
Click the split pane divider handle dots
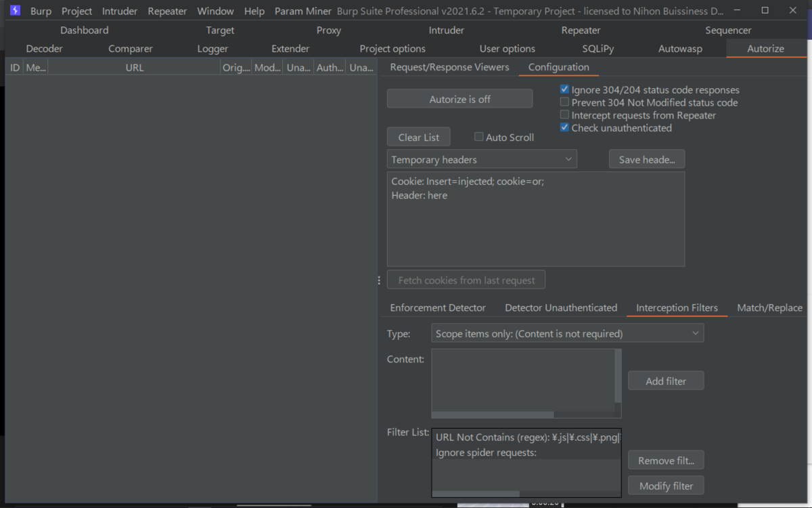click(x=379, y=280)
